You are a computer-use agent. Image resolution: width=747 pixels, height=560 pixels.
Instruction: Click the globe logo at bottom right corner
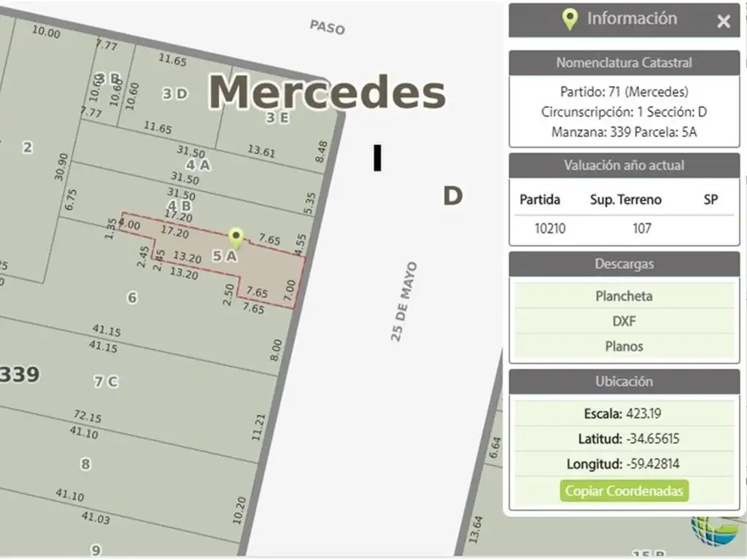click(x=713, y=532)
